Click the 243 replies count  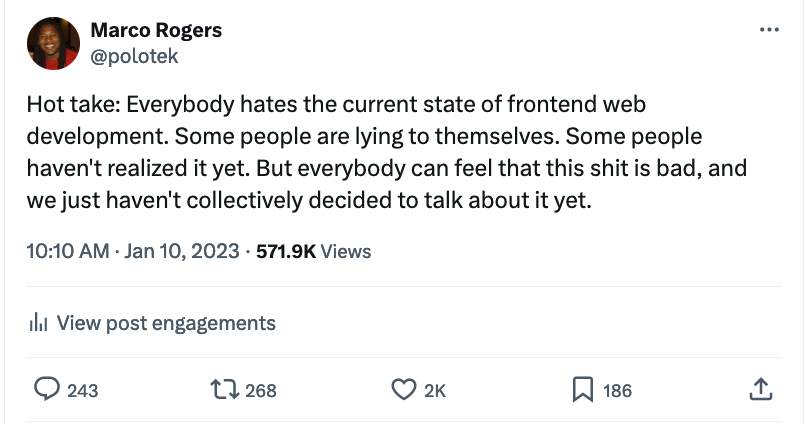tap(83, 391)
